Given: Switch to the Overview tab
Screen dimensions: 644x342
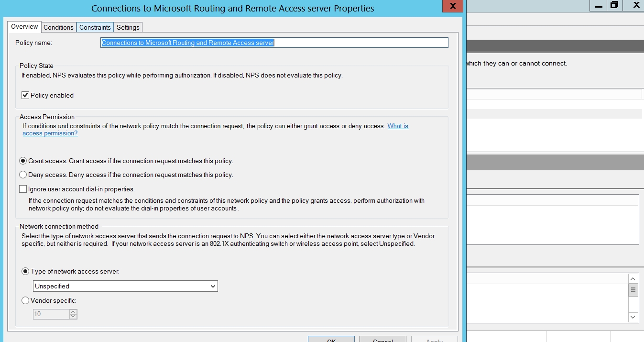Looking at the screenshot, I should point(24,27).
